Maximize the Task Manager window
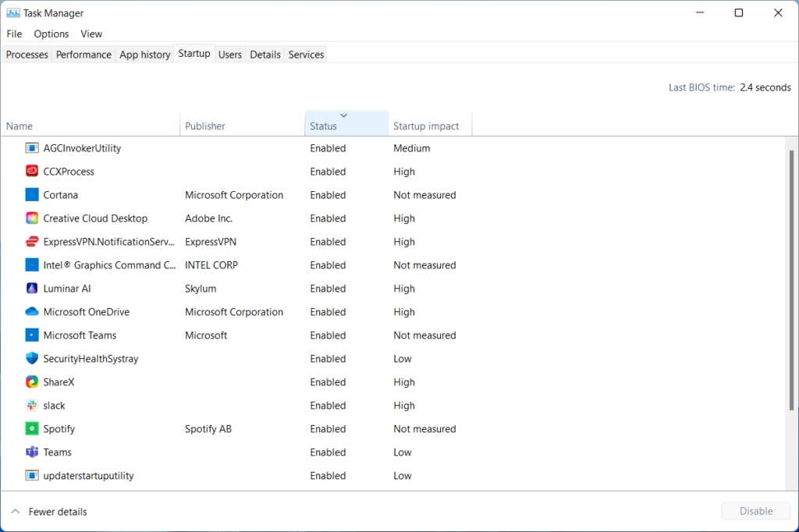Screen dimensions: 799x532 (739, 12)
